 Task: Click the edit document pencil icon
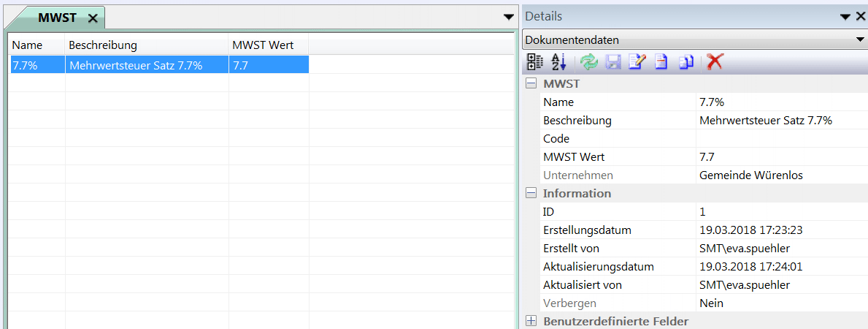click(x=637, y=62)
